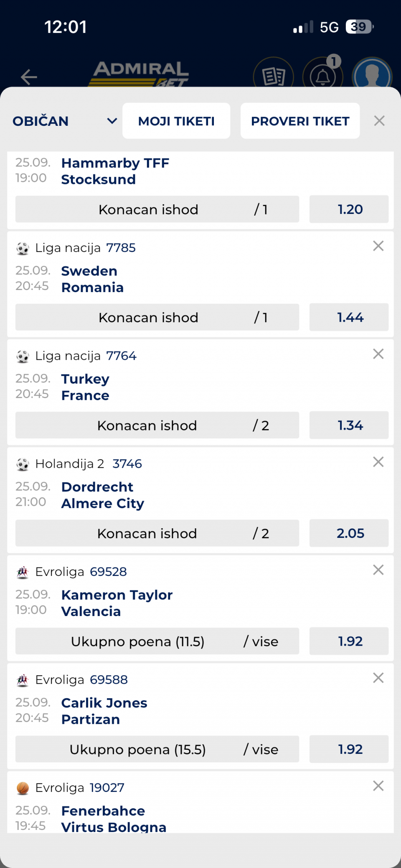This screenshot has width=401, height=868.
Task: Open user profile avatar icon
Action: click(372, 75)
